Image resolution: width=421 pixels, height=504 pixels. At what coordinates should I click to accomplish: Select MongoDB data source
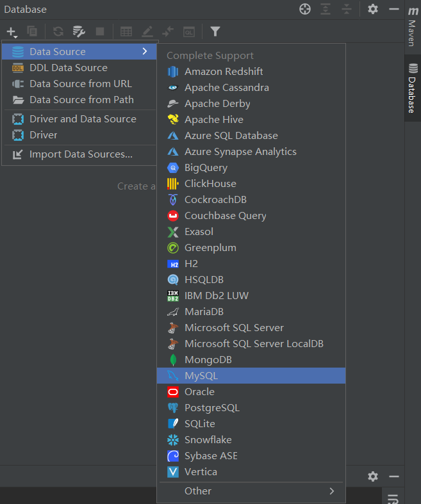[x=251, y=360]
